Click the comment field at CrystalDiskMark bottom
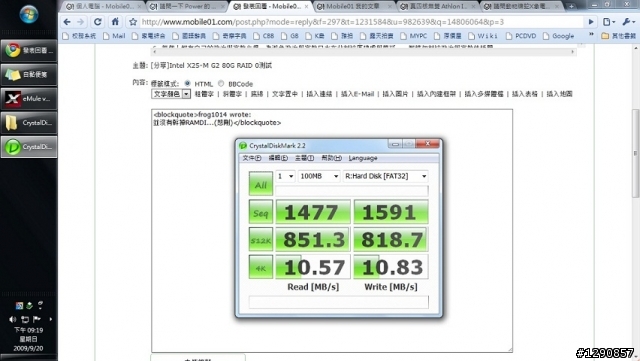The image size is (640, 361). (339, 302)
